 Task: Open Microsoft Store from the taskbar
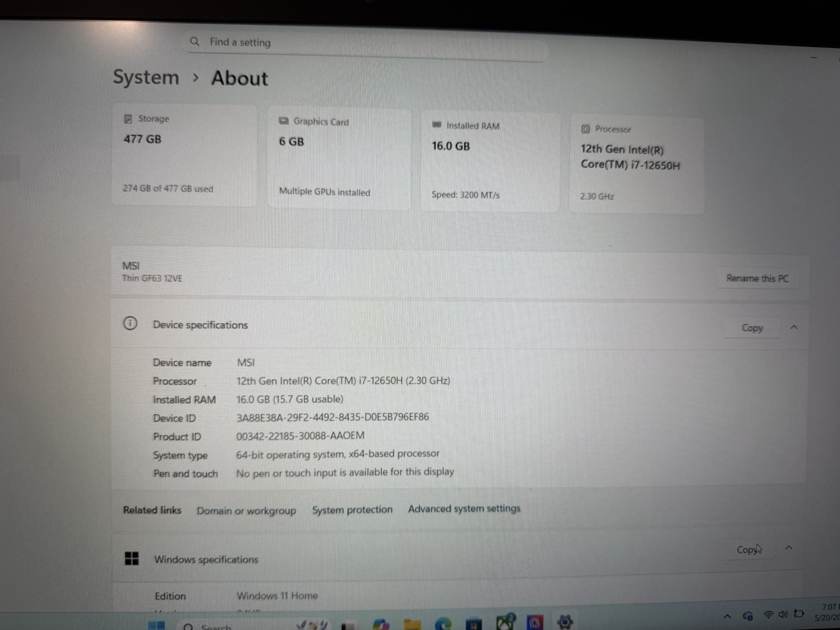(474, 624)
